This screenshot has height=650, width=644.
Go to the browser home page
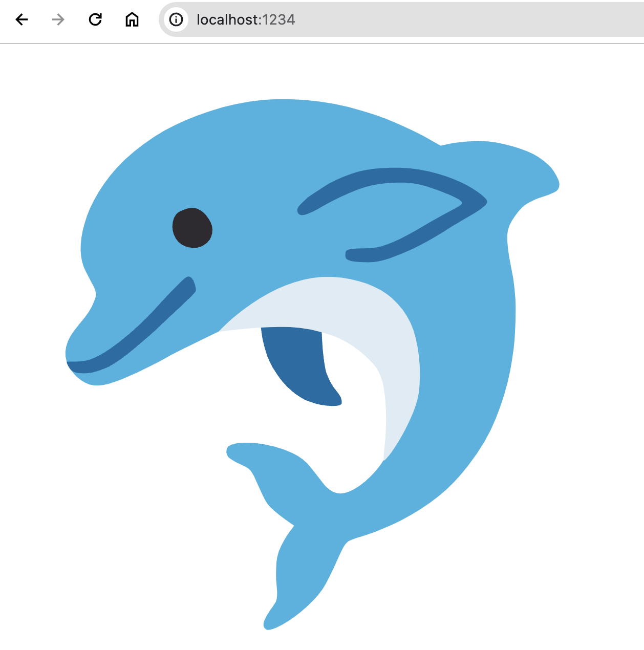pos(132,20)
